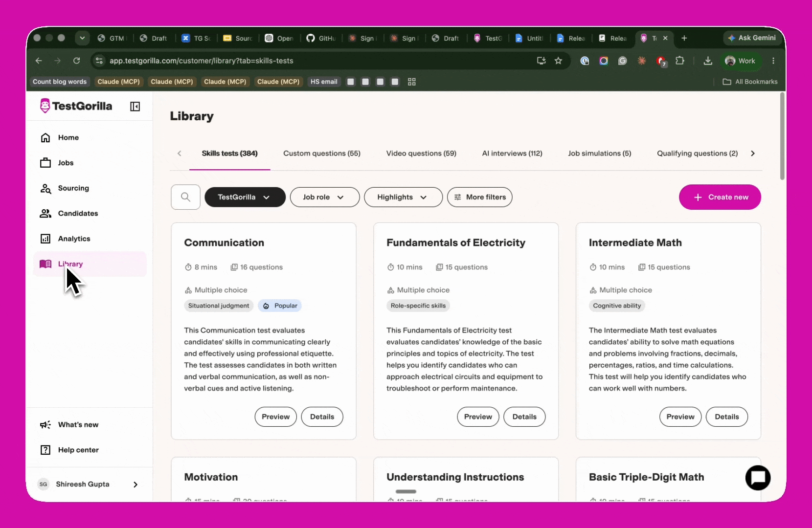The height and width of the screenshot is (528, 812).
Task: Open the HS email bookmark
Action: click(x=324, y=82)
